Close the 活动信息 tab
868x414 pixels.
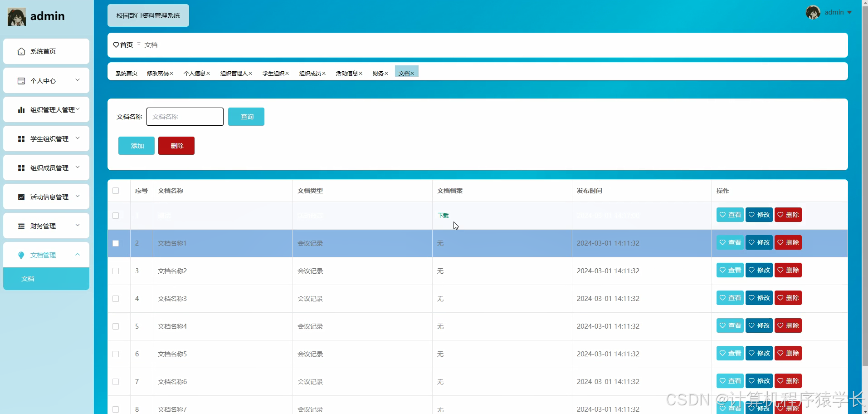pyautogui.click(x=361, y=74)
